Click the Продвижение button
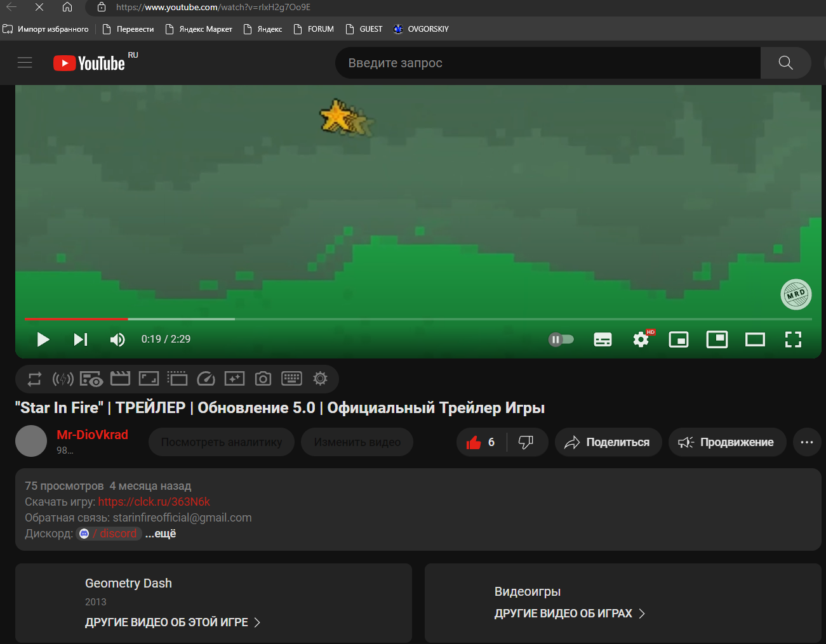Screen dimensions: 826x644 click(727, 442)
